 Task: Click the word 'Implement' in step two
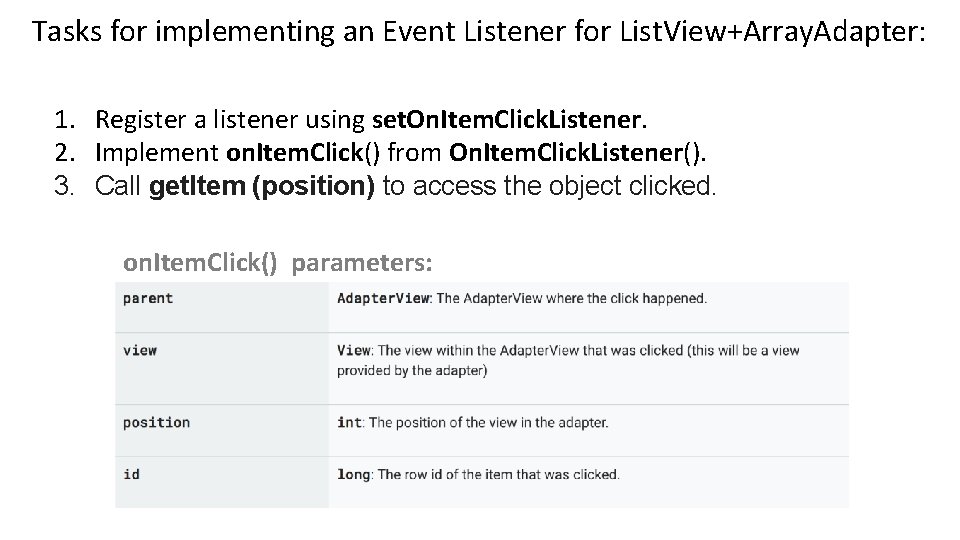[x=157, y=153]
